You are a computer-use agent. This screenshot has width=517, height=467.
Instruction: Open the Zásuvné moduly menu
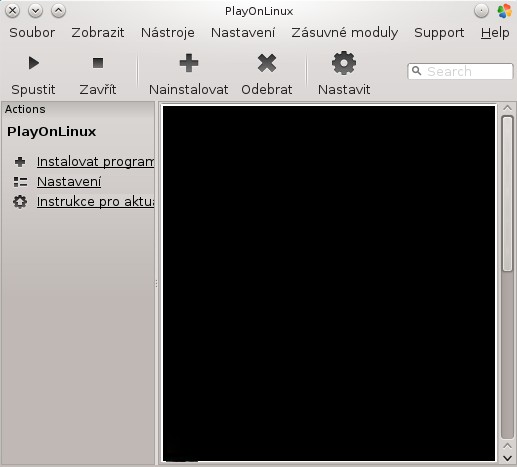(345, 33)
